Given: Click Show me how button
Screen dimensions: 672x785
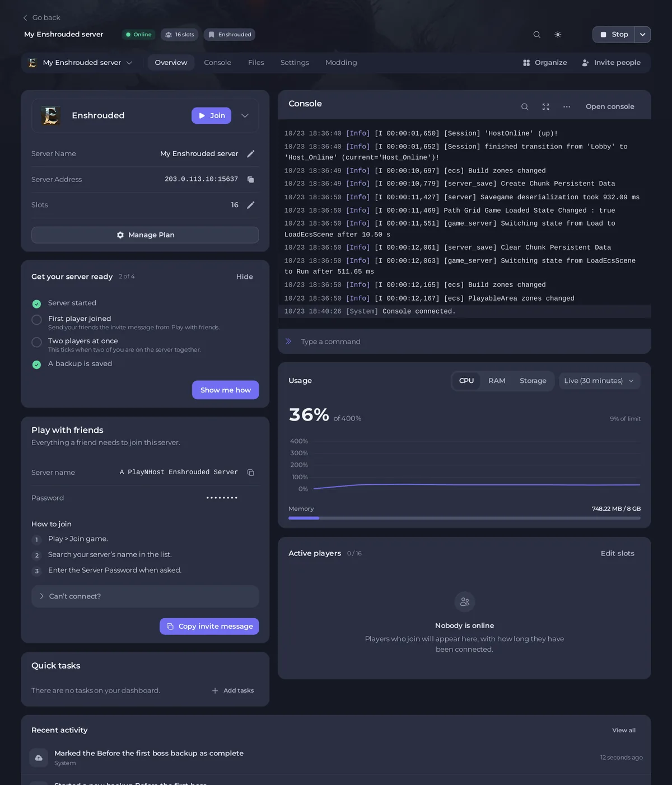Looking at the screenshot, I should [x=226, y=390].
